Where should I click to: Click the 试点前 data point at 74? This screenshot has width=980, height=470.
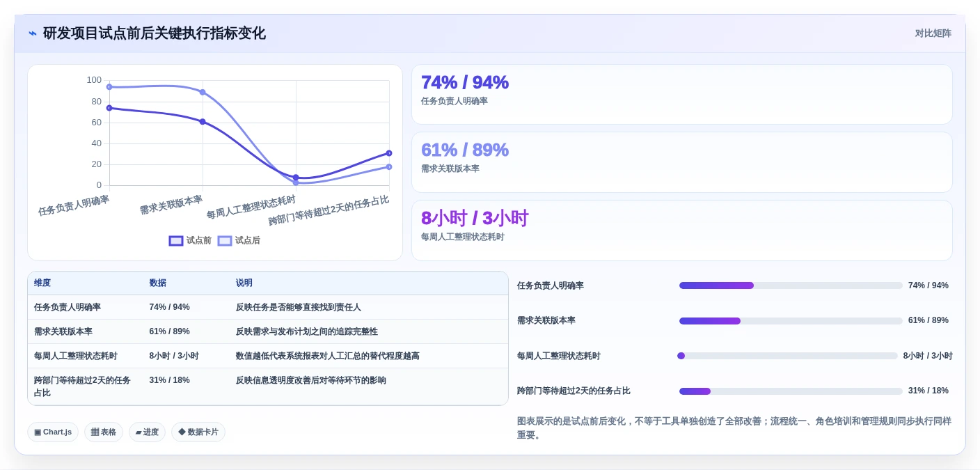pyautogui.click(x=109, y=108)
